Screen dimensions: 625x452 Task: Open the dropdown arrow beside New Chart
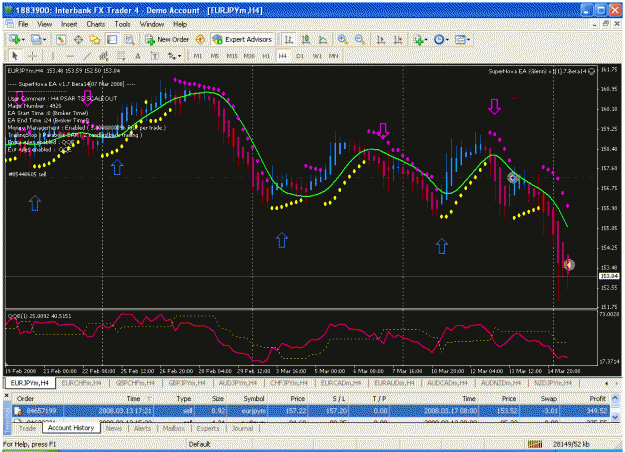point(23,39)
